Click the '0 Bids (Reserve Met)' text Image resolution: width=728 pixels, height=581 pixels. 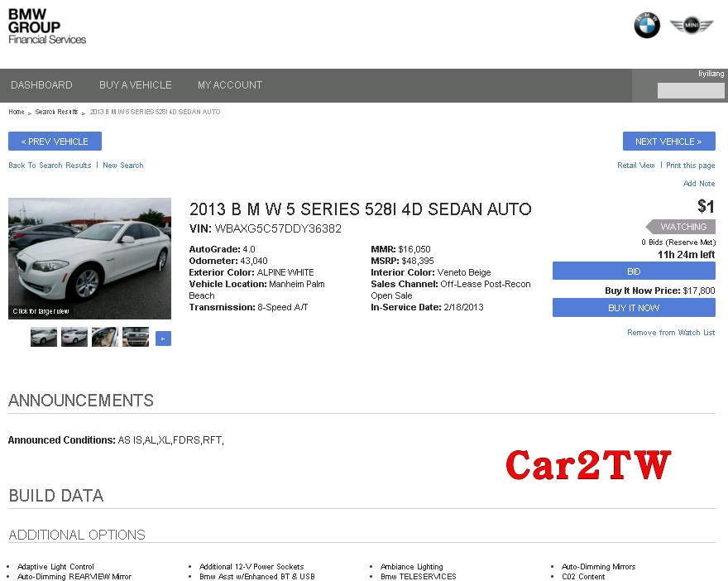678,242
